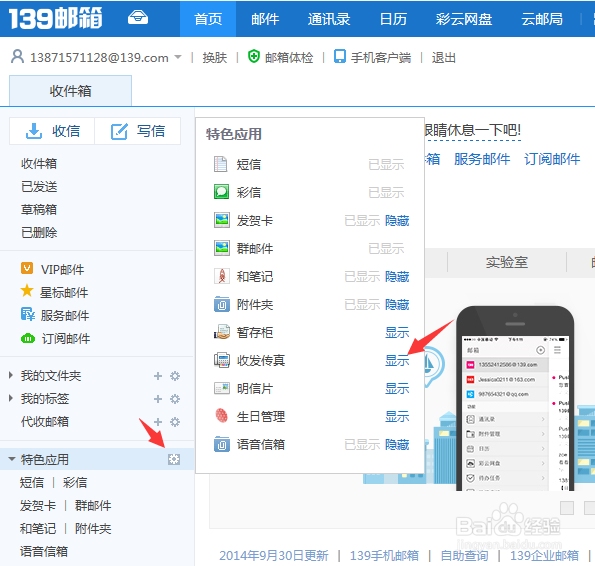Click the 写信 compose button
The width and height of the screenshot is (595, 566).
(138, 131)
